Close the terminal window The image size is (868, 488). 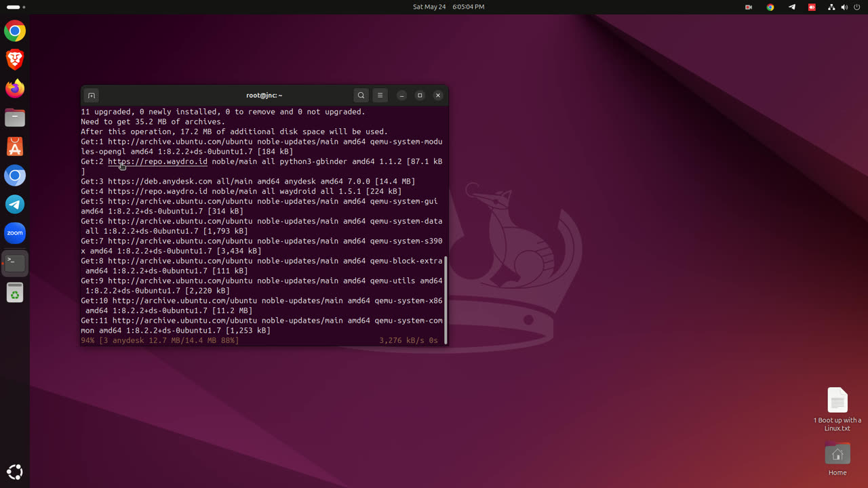(x=438, y=96)
